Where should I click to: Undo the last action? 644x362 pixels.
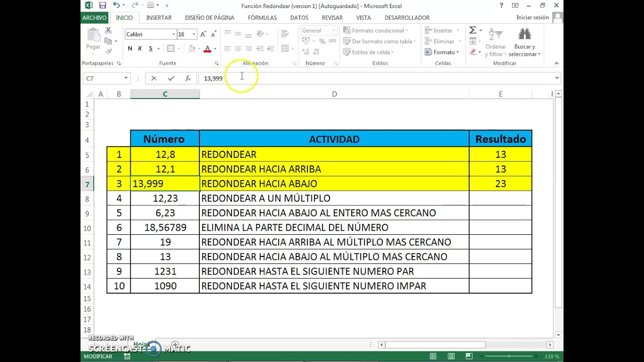tap(116, 6)
